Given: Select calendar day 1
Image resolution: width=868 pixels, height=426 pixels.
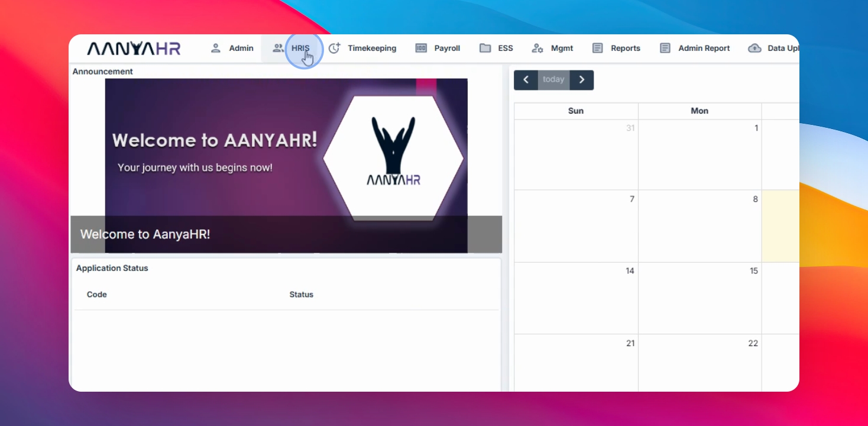Looking at the screenshot, I should pyautogui.click(x=699, y=154).
